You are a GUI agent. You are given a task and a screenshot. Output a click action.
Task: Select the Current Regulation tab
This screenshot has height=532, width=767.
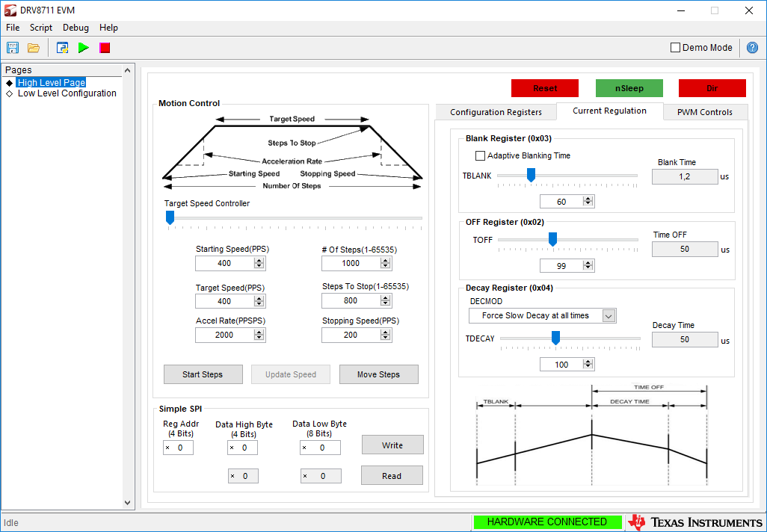pos(609,111)
